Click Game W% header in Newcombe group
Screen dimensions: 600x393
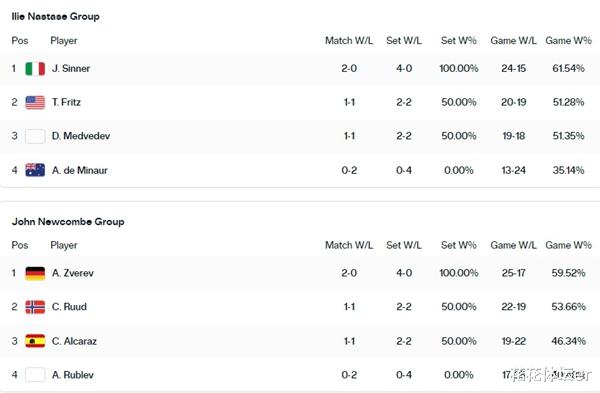pos(568,245)
